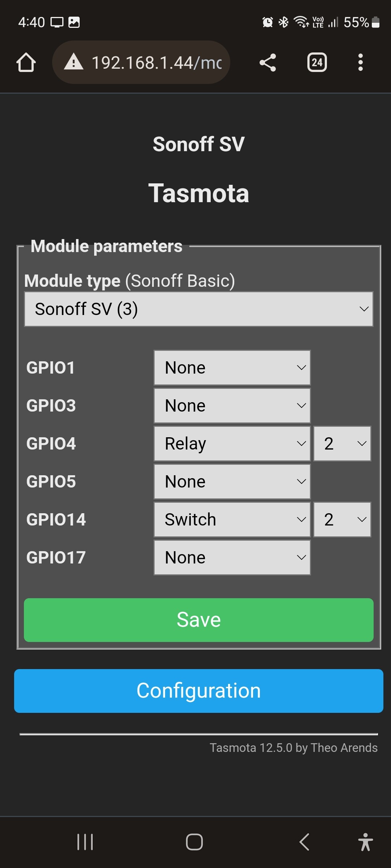Change GPIO4 Relay function dropdown
The image size is (391, 868).
click(x=232, y=443)
